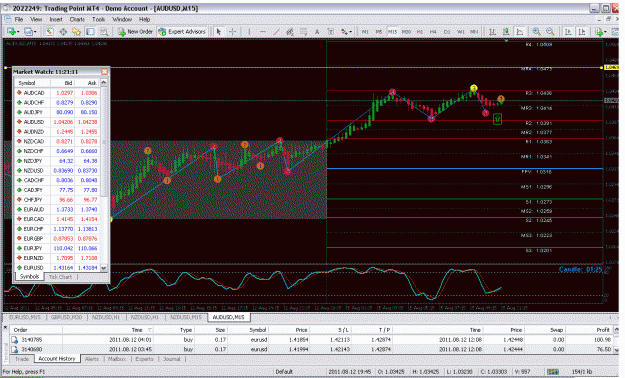Open the Insert menu
The image size is (625, 378).
(56, 19)
